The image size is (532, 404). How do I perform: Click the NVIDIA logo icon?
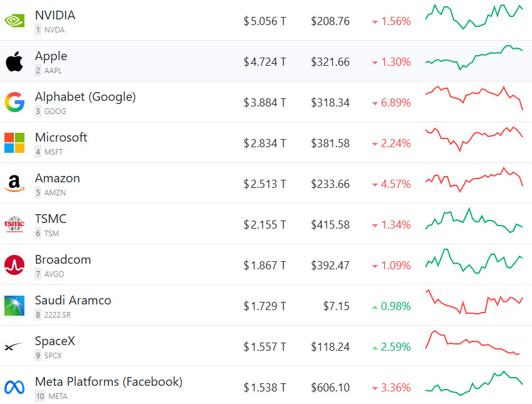[x=14, y=21]
